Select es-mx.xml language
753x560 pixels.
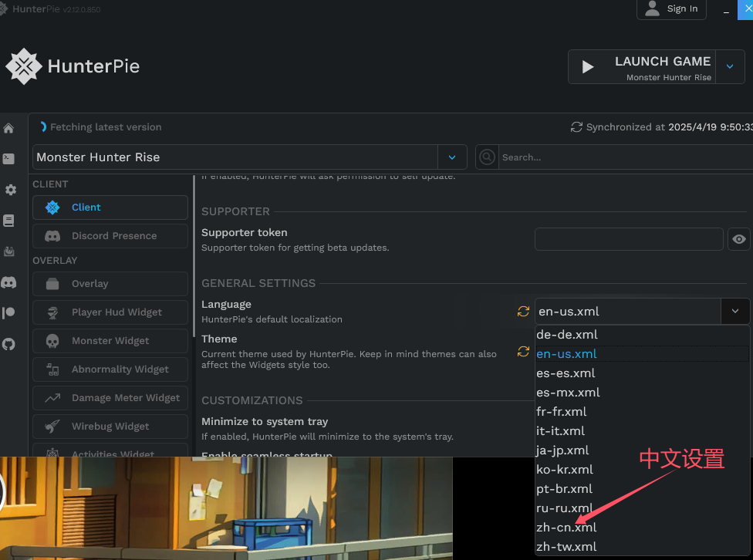pos(642,393)
